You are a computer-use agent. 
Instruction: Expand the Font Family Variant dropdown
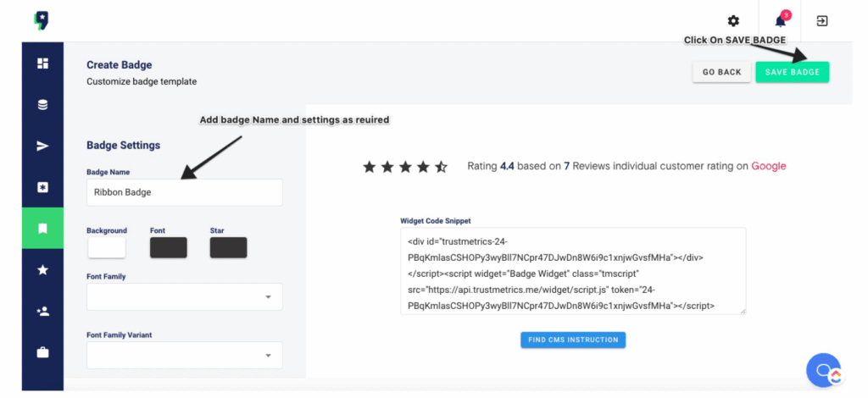click(x=184, y=355)
